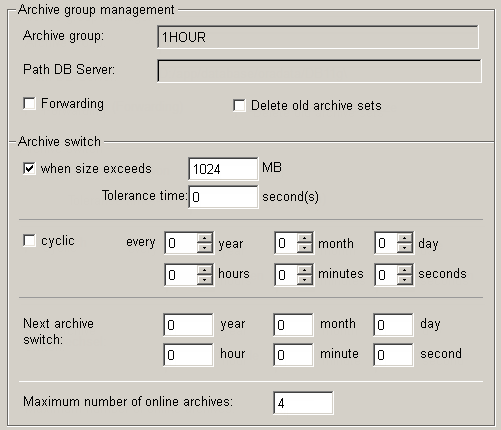Check Delete old archive sets

click(239, 106)
